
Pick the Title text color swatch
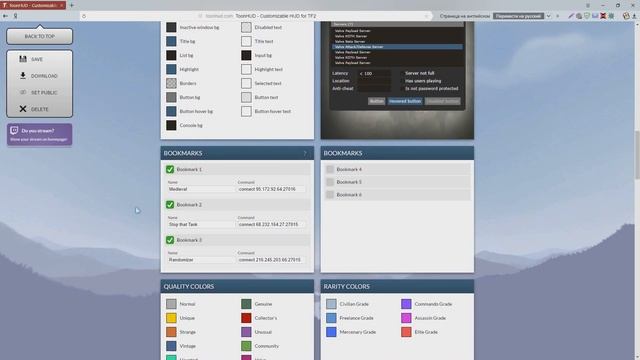tap(246, 41)
